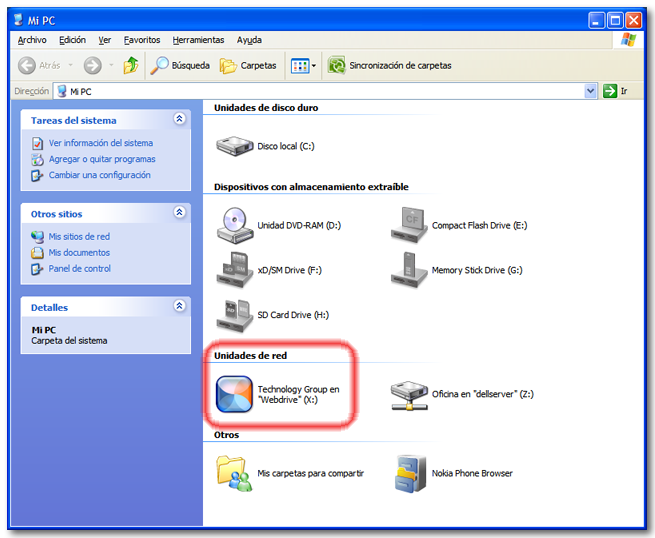This screenshot has height=538, width=655.
Task: Click the Detalles header text
Action: (x=49, y=308)
